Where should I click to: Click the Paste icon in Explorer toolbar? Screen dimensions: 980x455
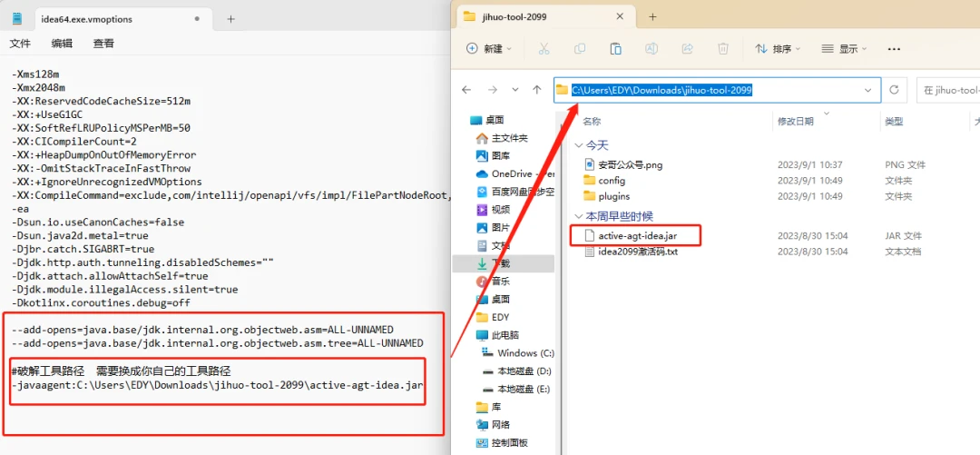tap(615, 49)
